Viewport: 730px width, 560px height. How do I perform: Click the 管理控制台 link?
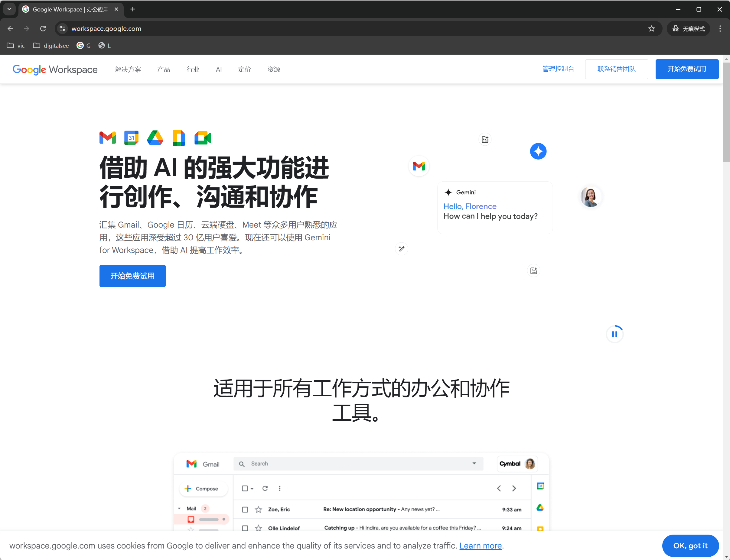(x=558, y=69)
